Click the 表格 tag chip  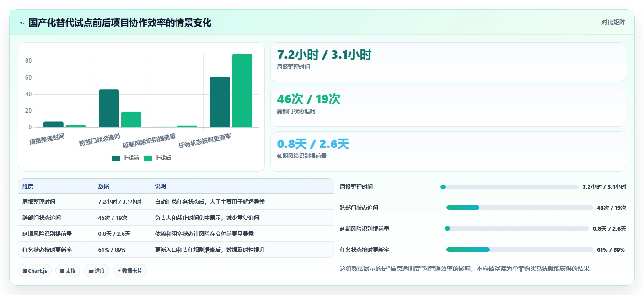(68, 271)
